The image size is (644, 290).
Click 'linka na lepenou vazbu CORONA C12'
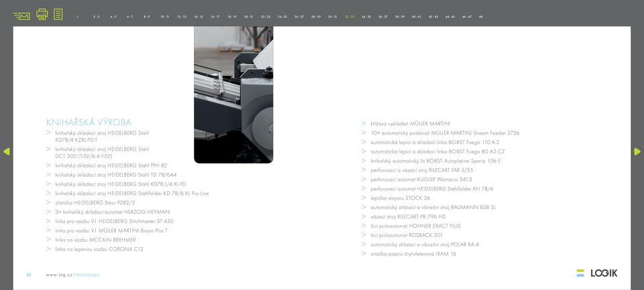coord(99,249)
